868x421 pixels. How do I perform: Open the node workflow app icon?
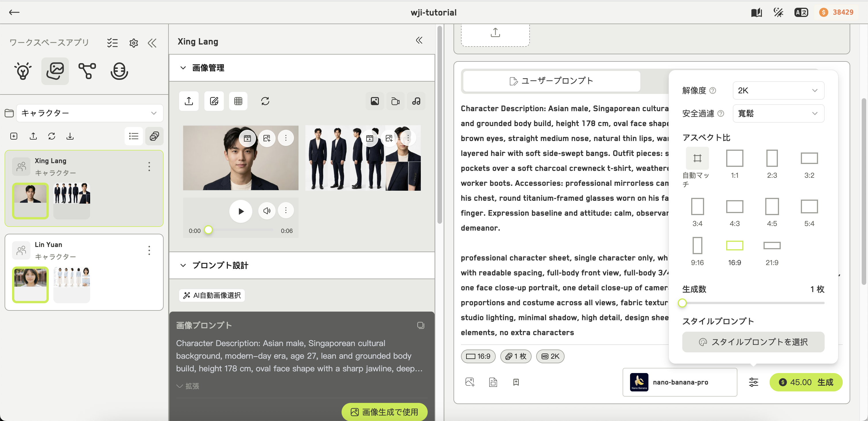(x=87, y=71)
